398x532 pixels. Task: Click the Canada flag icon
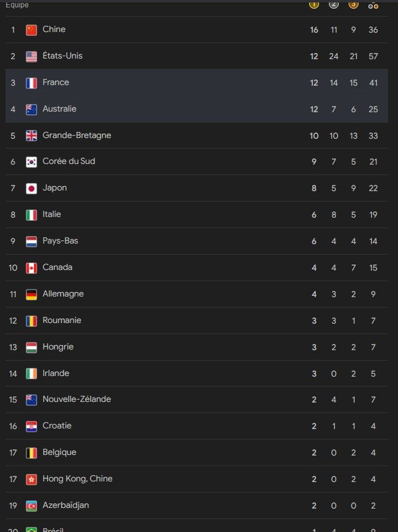[x=31, y=268]
